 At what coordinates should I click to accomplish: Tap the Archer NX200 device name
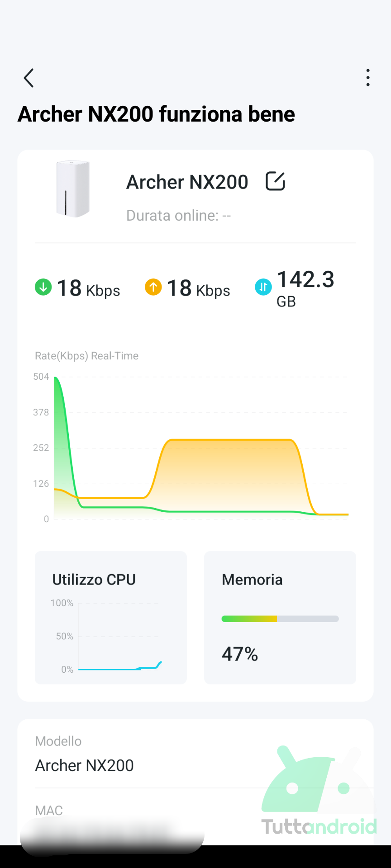pyautogui.click(x=187, y=182)
